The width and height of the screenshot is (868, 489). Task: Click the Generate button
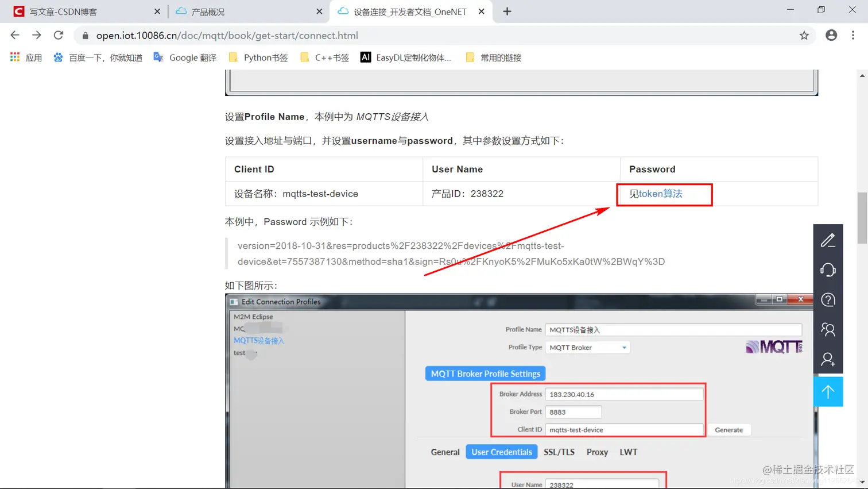tap(729, 430)
